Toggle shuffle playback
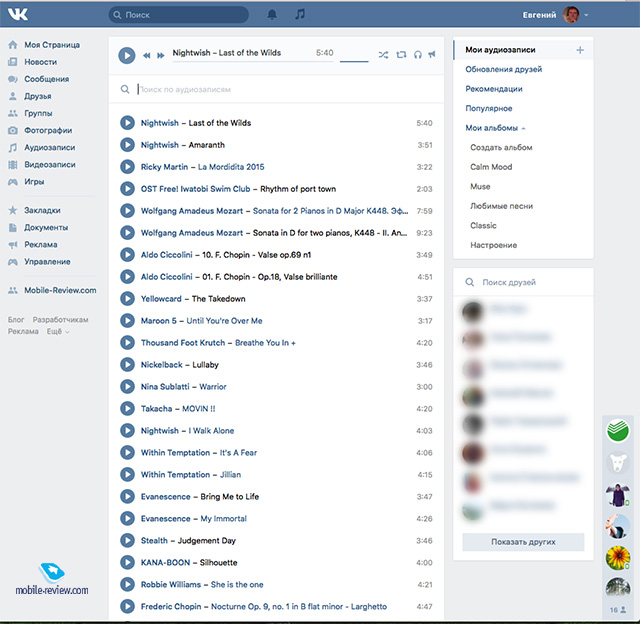 point(383,55)
